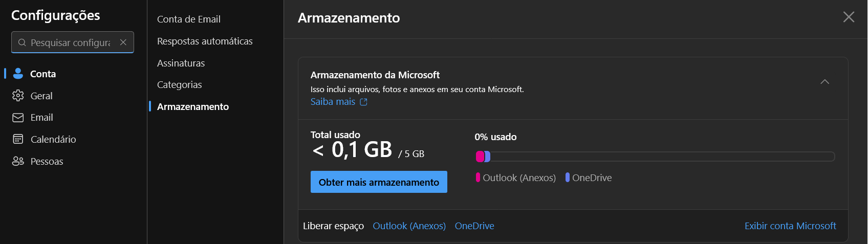This screenshot has height=244, width=868.
Task: Click Obter mais armazenamento button
Action: (x=379, y=182)
